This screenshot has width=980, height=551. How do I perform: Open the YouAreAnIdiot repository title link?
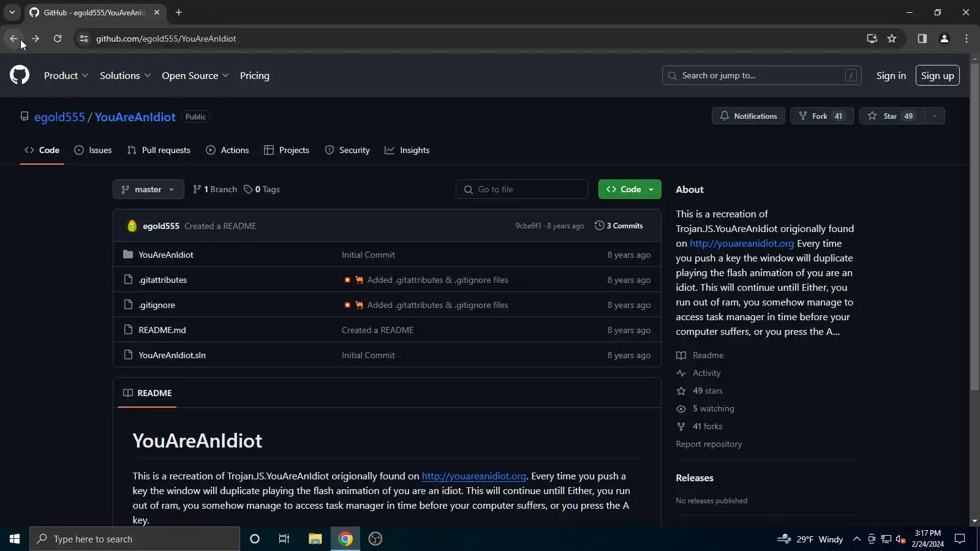click(x=135, y=117)
